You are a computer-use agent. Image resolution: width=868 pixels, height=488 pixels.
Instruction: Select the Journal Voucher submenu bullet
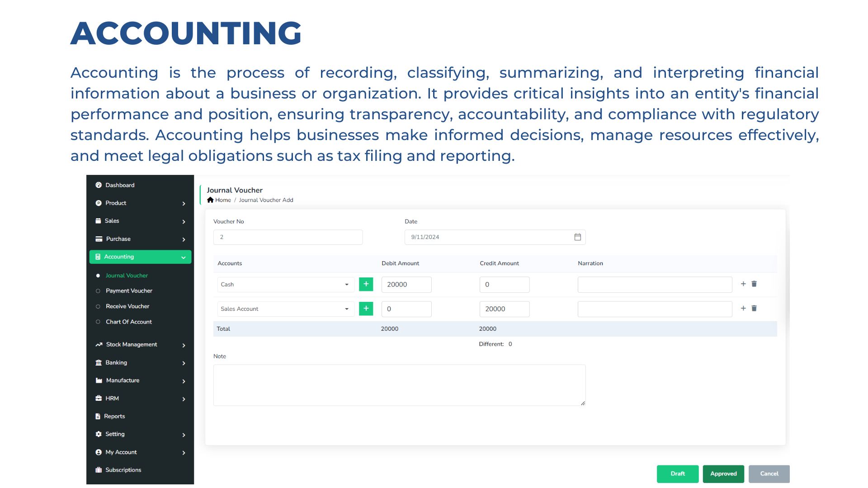click(x=98, y=276)
